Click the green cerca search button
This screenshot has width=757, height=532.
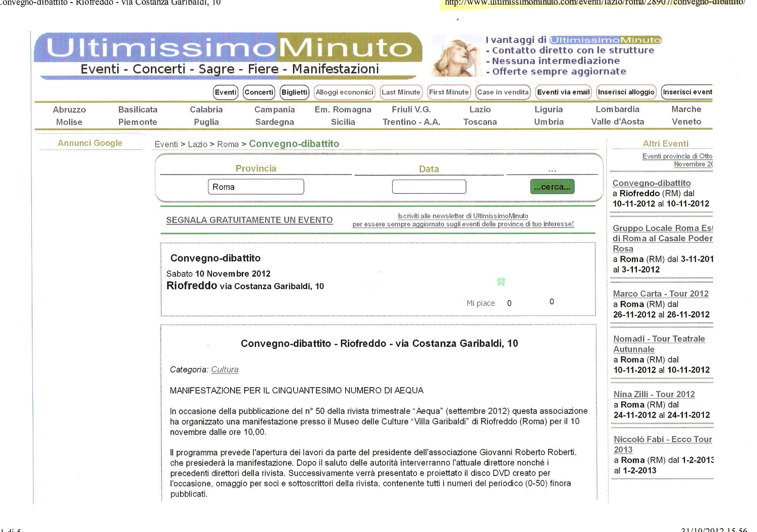coord(552,187)
